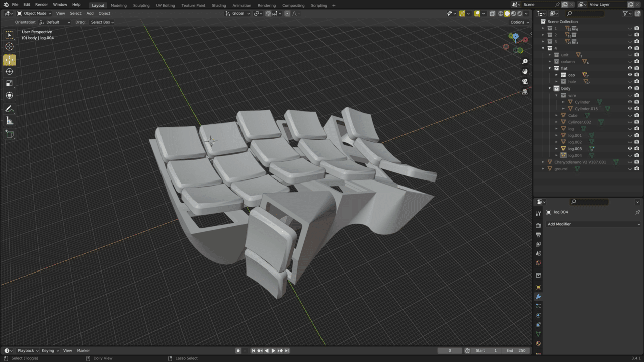Collapse the flat collection in the outliner
644x362 pixels.
(550, 68)
